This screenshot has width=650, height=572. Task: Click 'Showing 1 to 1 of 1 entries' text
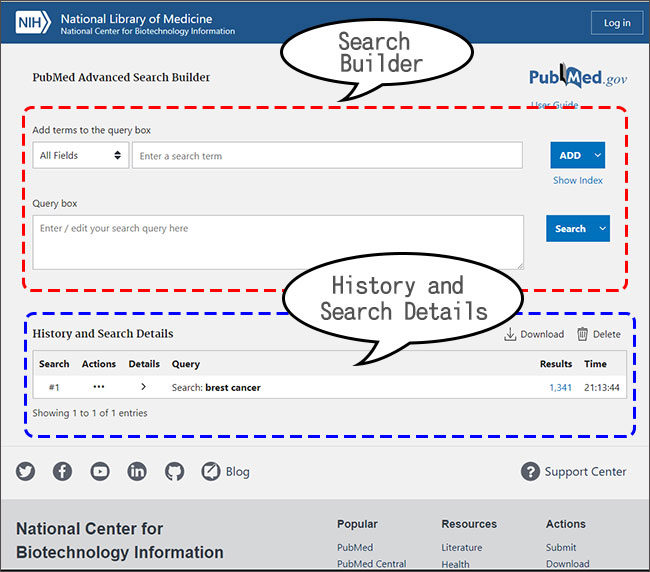click(x=90, y=413)
